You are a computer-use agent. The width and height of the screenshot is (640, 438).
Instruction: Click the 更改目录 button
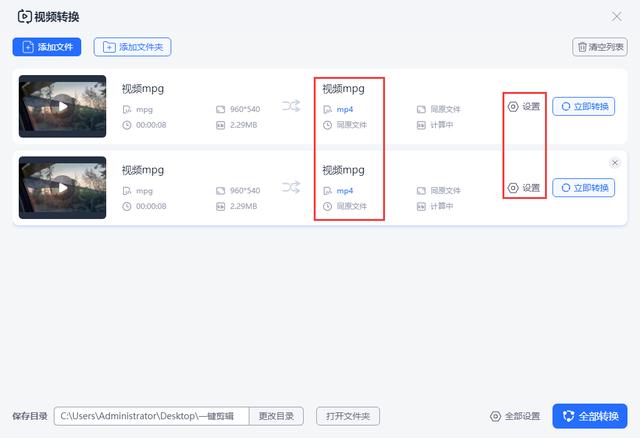(x=276, y=416)
